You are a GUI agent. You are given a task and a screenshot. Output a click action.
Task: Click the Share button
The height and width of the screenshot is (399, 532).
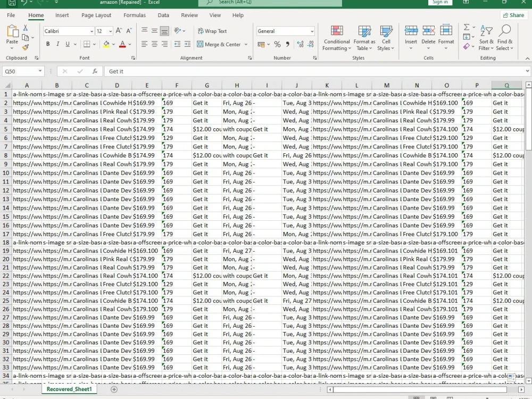pyautogui.click(x=513, y=15)
